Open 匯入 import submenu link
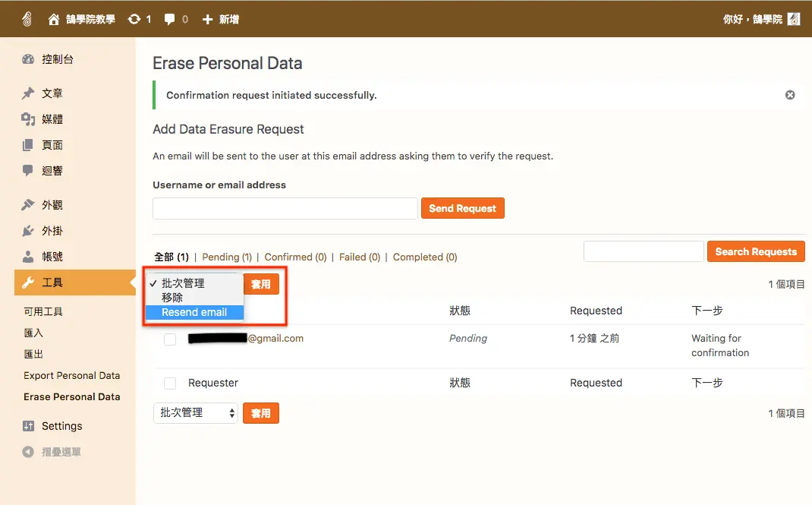The image size is (812, 505). pyautogui.click(x=33, y=333)
